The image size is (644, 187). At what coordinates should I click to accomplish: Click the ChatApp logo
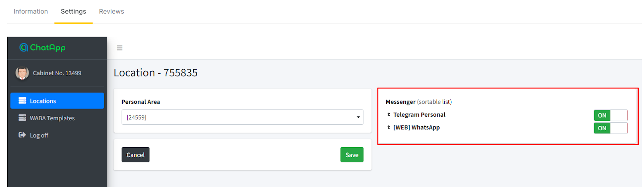tap(43, 47)
